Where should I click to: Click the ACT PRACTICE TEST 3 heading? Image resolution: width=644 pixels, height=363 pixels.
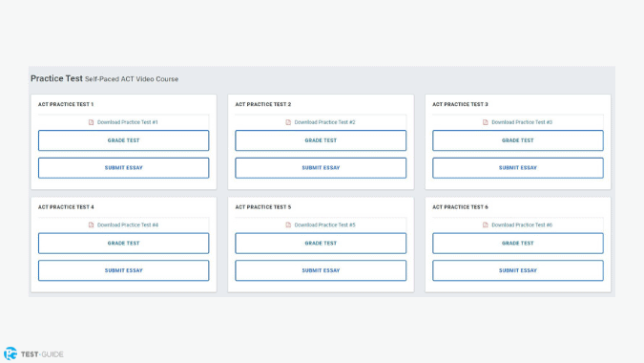point(460,104)
